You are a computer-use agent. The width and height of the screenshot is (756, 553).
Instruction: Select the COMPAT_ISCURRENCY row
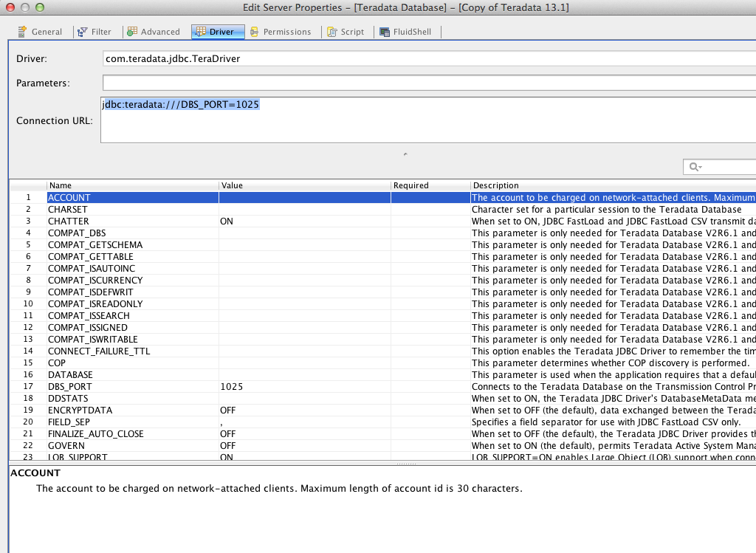383,280
